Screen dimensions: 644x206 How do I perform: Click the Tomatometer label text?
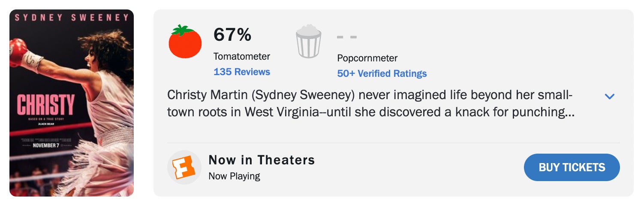pyautogui.click(x=242, y=56)
